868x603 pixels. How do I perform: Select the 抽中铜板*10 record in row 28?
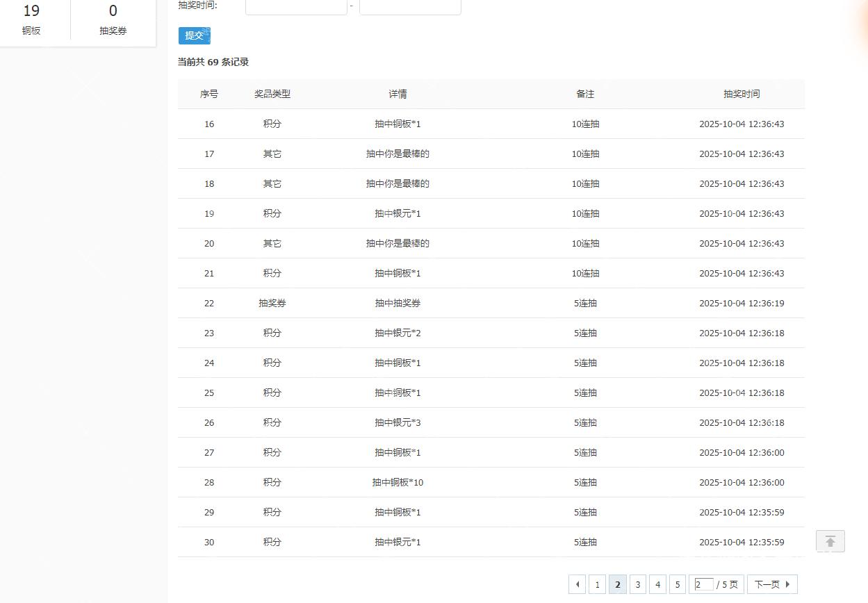(398, 482)
